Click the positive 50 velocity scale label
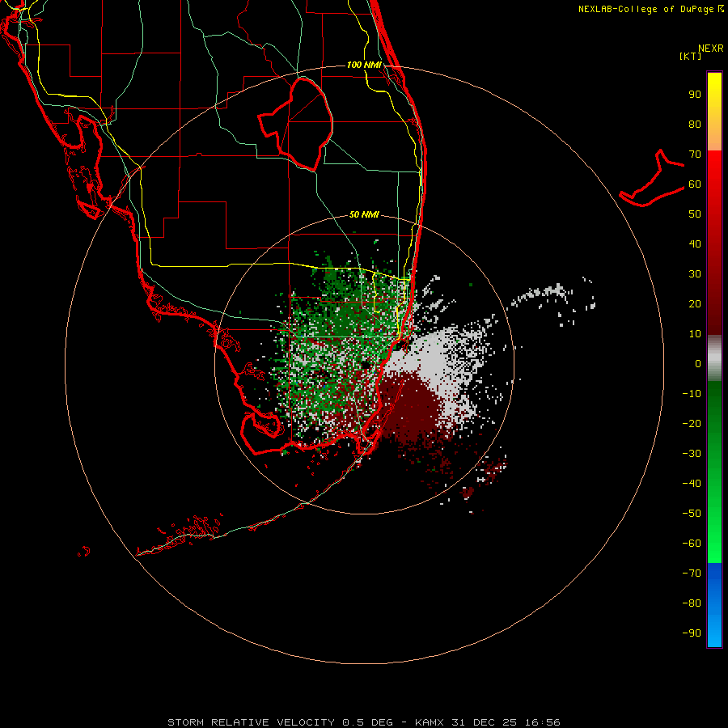The width and height of the screenshot is (728, 728). pyautogui.click(x=695, y=214)
